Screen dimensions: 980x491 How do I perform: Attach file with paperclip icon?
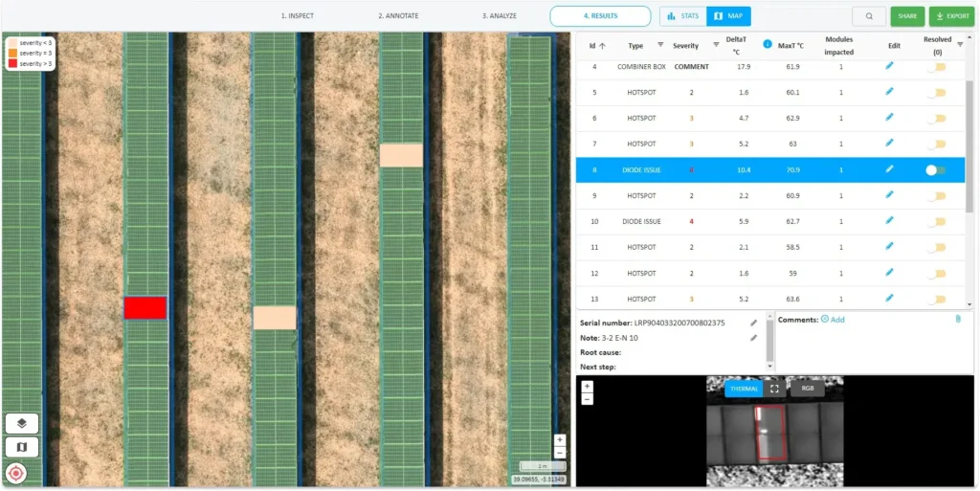[x=958, y=319]
